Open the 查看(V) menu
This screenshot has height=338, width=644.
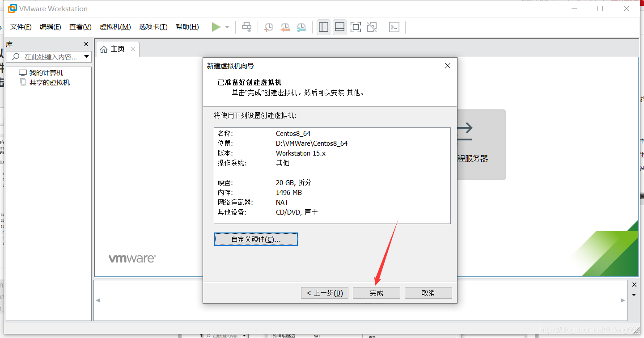(80, 27)
